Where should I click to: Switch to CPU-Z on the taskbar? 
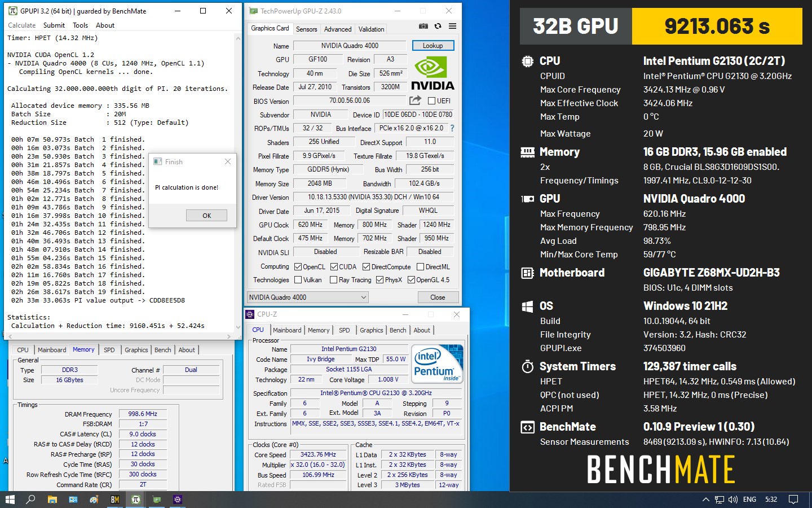177,500
